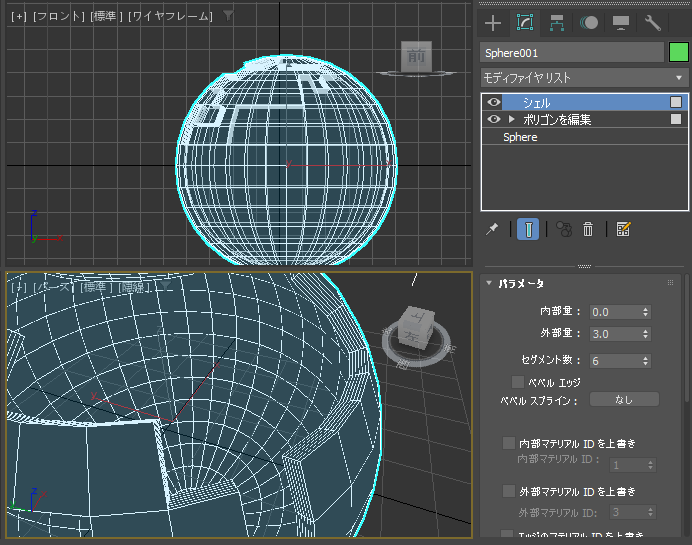Click the perspective viewport filter funnel icon
This screenshot has width=692, height=545.
(165, 287)
